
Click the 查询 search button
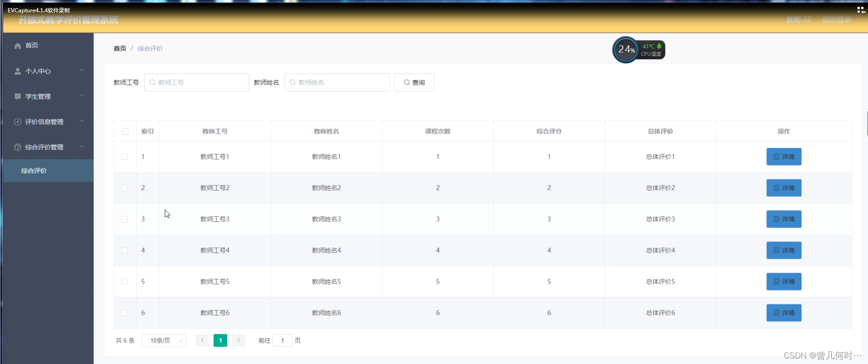(414, 82)
